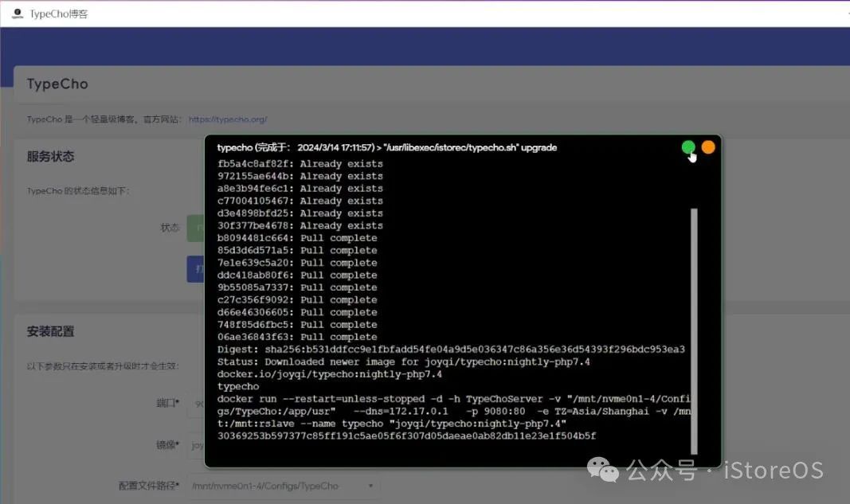This screenshot has height=504, width=850.
Task: Click the '748f85d6fbc5: Pull complete' line
Action: (297, 325)
